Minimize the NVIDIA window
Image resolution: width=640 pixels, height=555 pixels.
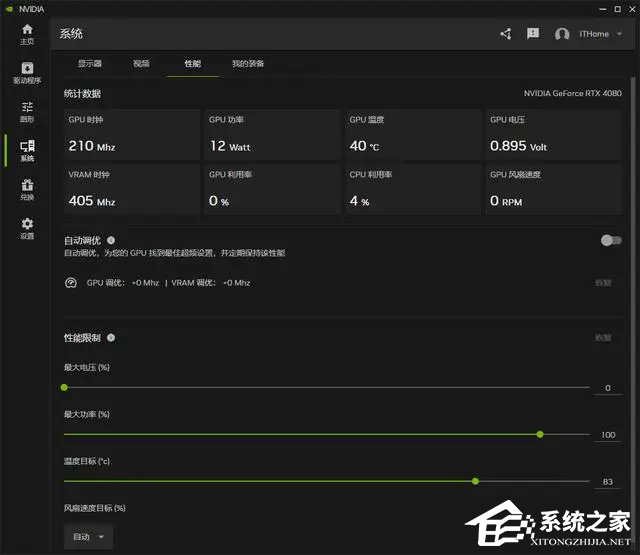(x=603, y=9)
